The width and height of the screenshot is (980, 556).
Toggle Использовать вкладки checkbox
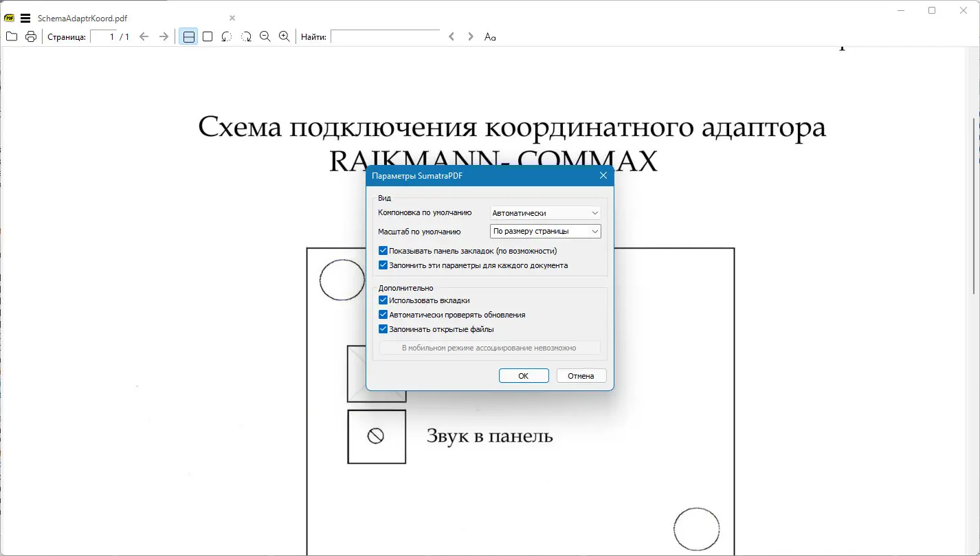pos(383,300)
